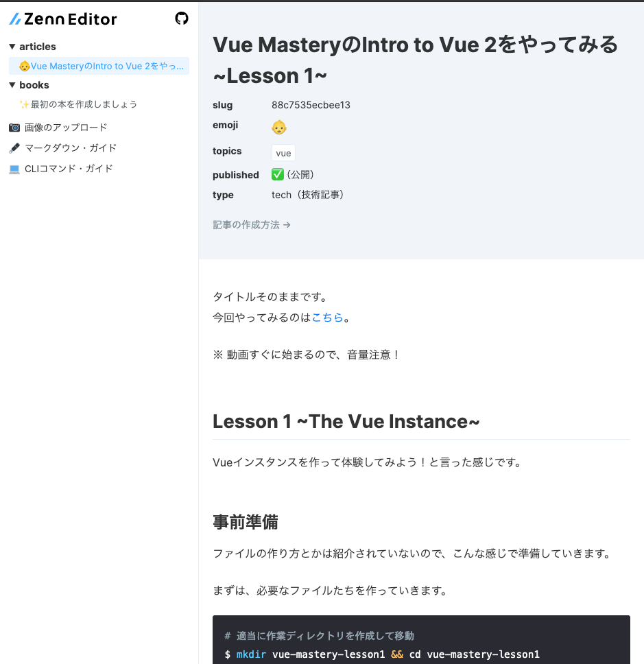The height and width of the screenshot is (664, 644).
Task: Collapse the articles tree triangle
Action: pos(12,47)
